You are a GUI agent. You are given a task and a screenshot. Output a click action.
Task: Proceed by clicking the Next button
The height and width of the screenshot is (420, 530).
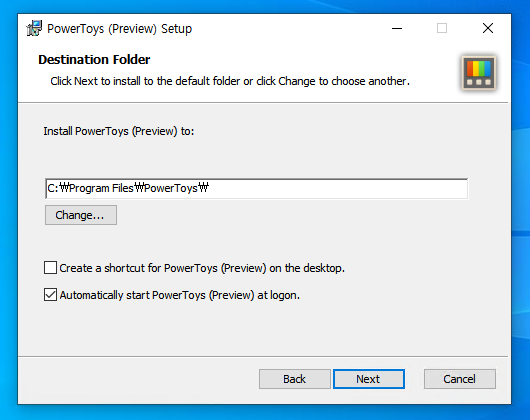pos(369,379)
